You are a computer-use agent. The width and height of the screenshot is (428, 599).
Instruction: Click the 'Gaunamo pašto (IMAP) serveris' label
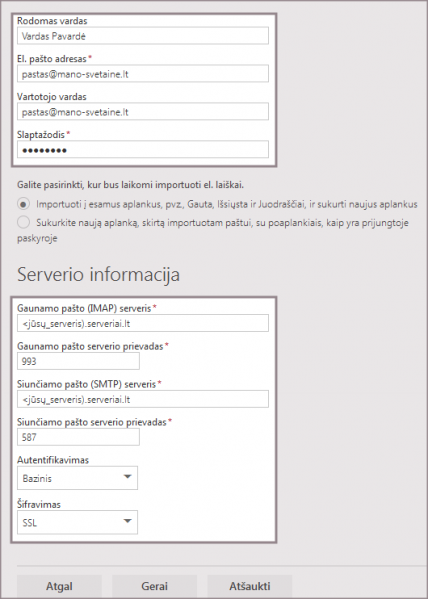coord(84,308)
